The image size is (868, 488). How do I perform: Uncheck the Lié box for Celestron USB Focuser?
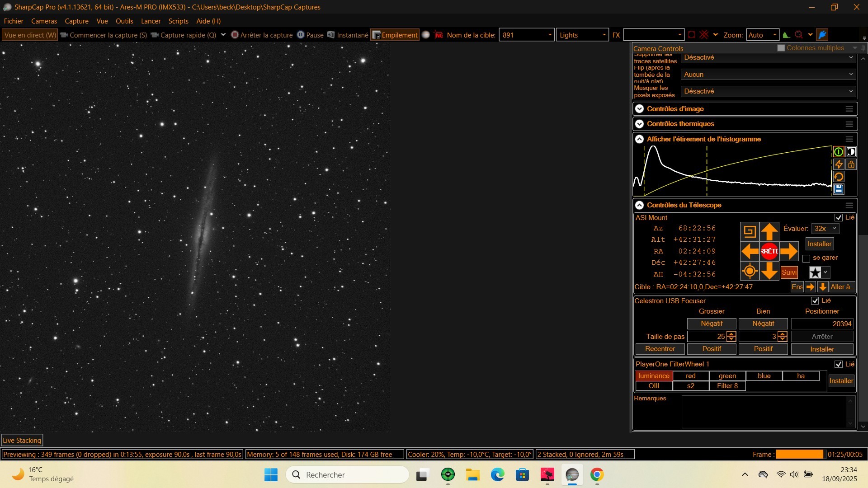click(x=815, y=301)
